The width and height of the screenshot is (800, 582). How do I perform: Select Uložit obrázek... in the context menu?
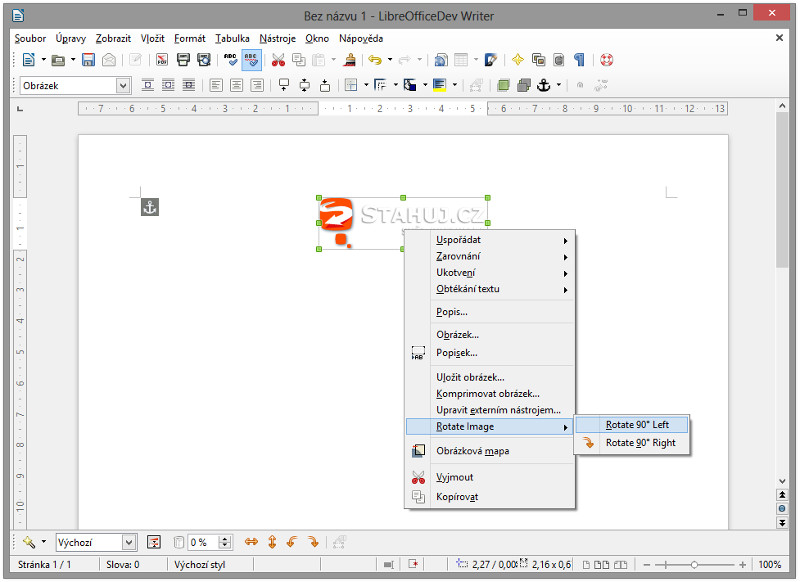[491, 377]
